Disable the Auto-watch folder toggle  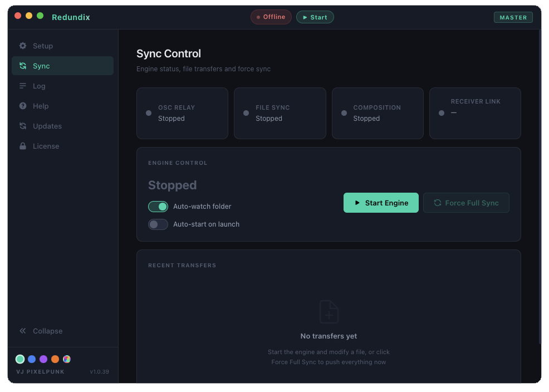[158, 207]
